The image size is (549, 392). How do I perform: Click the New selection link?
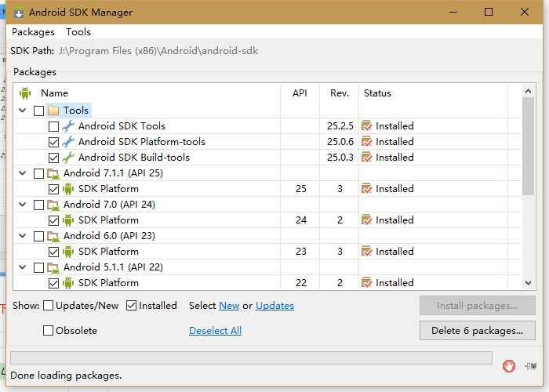[x=229, y=306]
